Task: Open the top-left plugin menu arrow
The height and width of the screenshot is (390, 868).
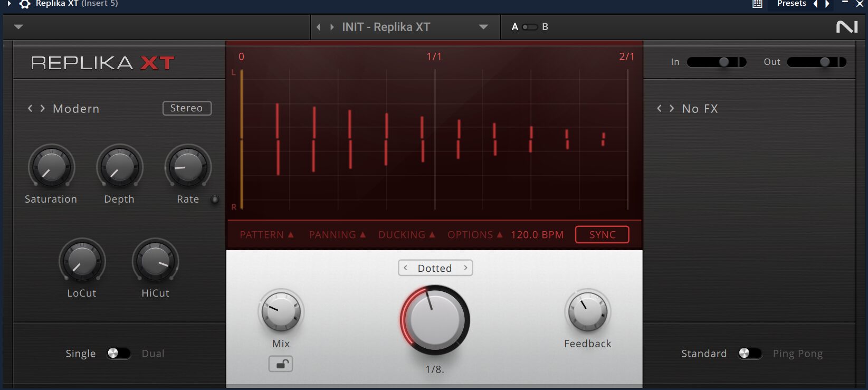Action: 18,27
